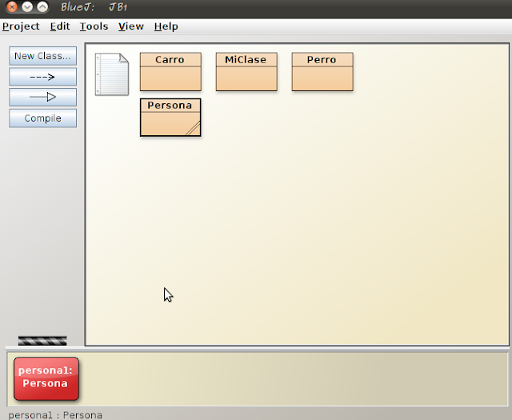This screenshot has height=420, width=512.
Task: Open the project README note icon
Action: (112, 74)
